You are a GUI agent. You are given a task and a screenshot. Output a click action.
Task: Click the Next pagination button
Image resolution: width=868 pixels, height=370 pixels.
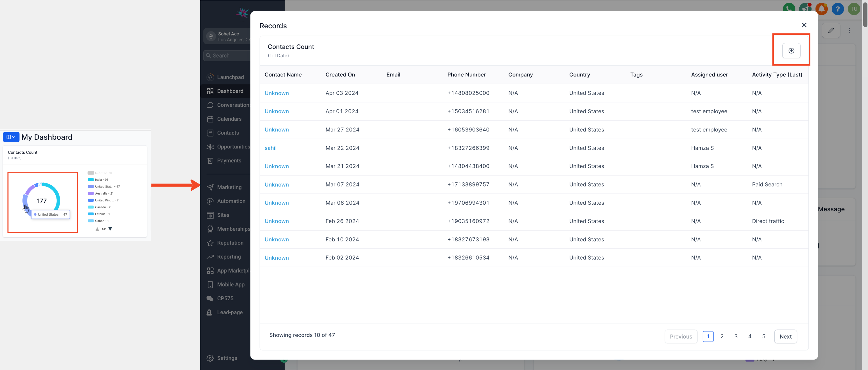pos(785,336)
